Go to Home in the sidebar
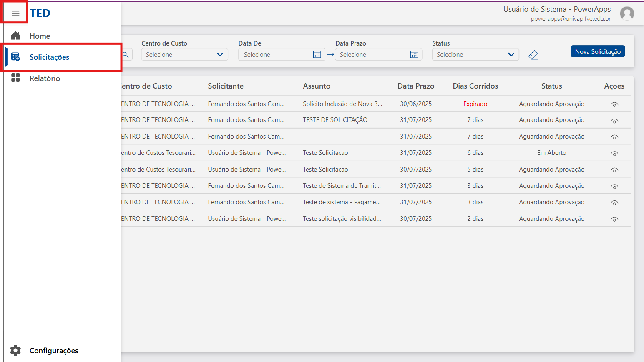 point(40,36)
